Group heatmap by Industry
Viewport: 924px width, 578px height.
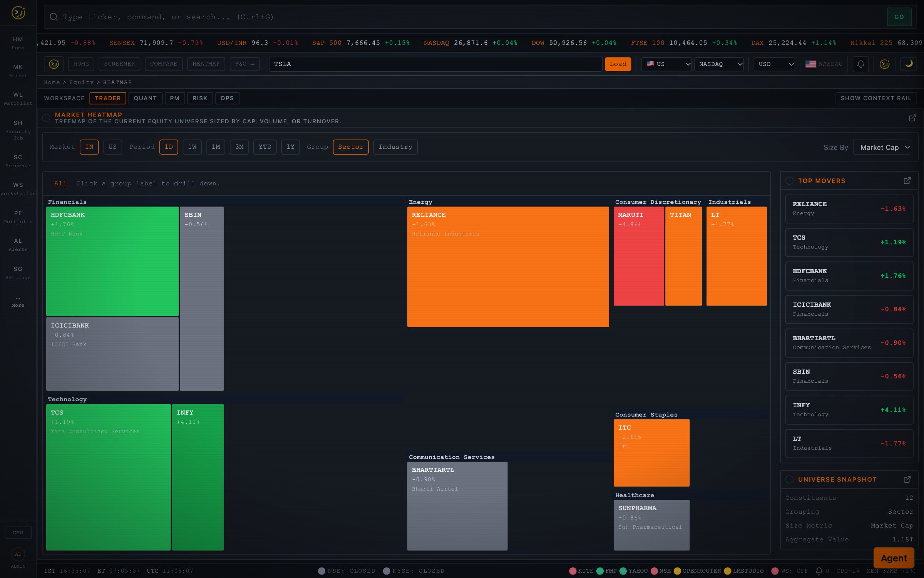click(395, 147)
